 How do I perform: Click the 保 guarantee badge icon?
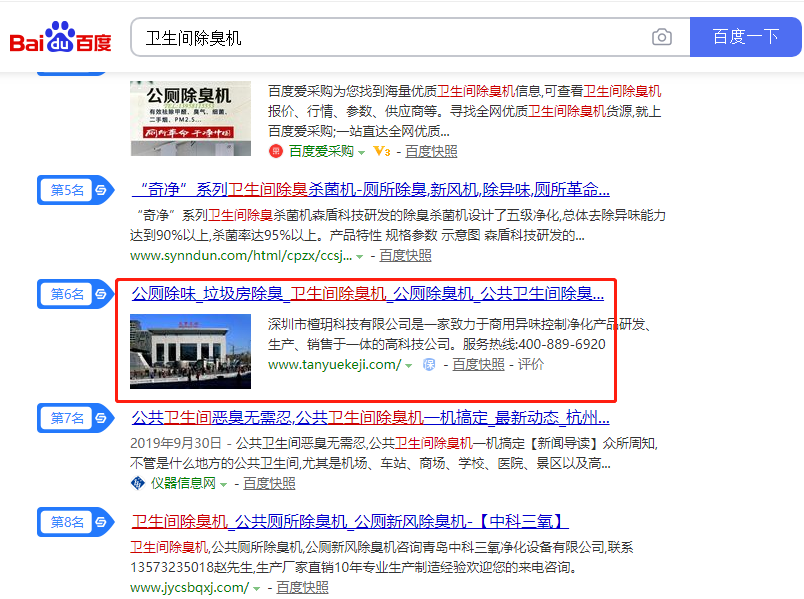click(x=429, y=365)
